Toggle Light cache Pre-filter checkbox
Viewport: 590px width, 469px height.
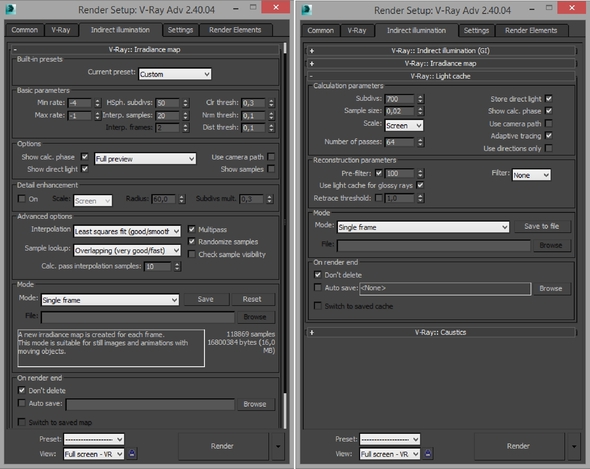[379, 173]
